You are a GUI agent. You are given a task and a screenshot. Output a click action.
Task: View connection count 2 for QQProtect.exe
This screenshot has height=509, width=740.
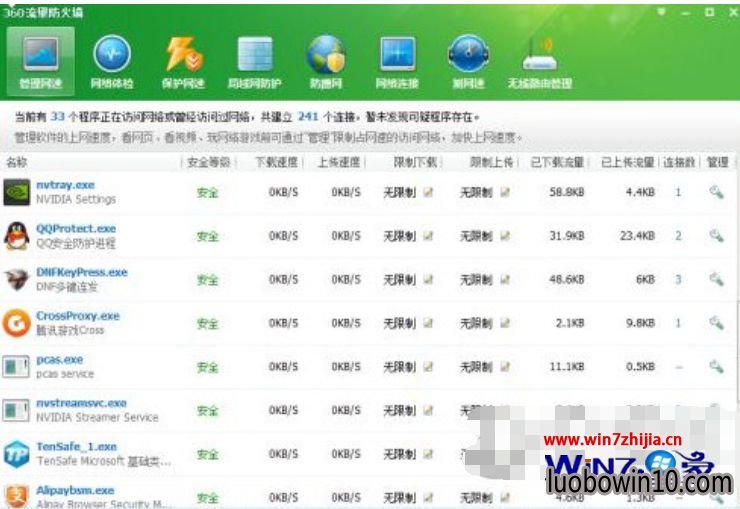point(678,235)
